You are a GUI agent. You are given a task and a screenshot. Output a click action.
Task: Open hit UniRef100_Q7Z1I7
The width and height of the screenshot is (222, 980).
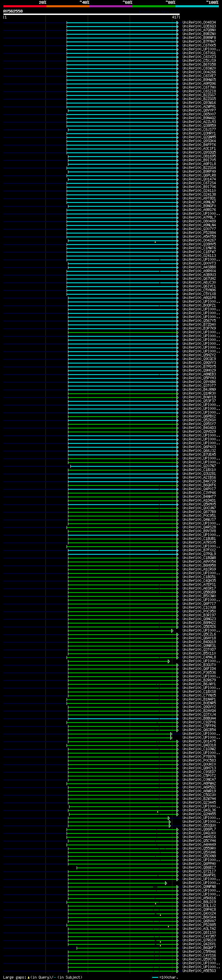[199, 871]
